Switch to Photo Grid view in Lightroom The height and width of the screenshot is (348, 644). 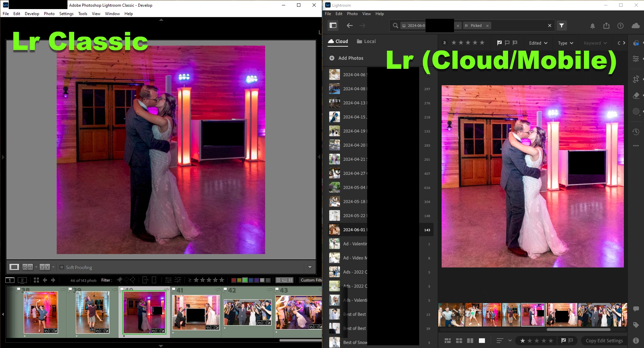click(447, 341)
